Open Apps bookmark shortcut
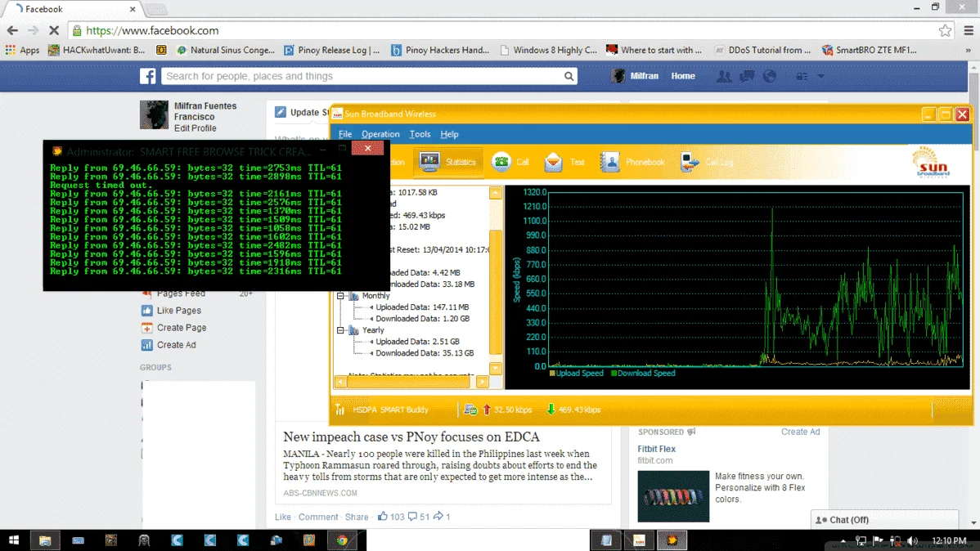The width and height of the screenshot is (980, 551). click(x=23, y=50)
